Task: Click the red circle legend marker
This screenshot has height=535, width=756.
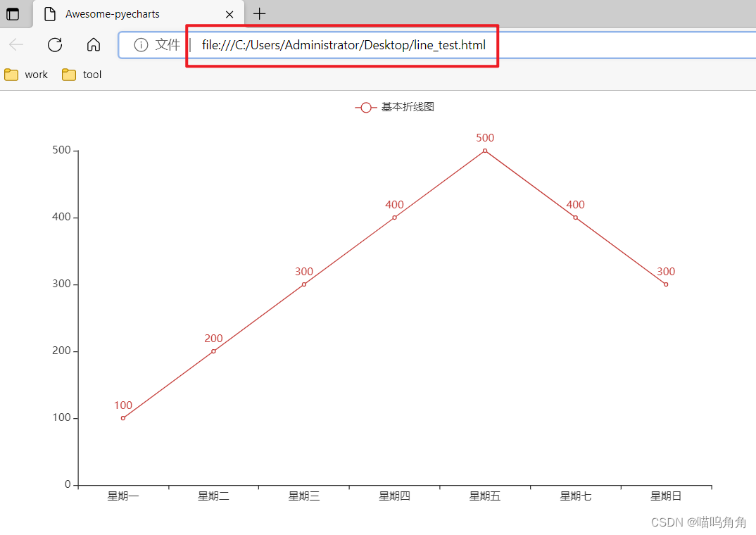Action: 365,107
